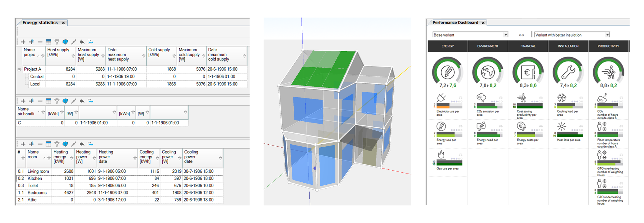Collapse the Project A tree row

(x=19, y=70)
